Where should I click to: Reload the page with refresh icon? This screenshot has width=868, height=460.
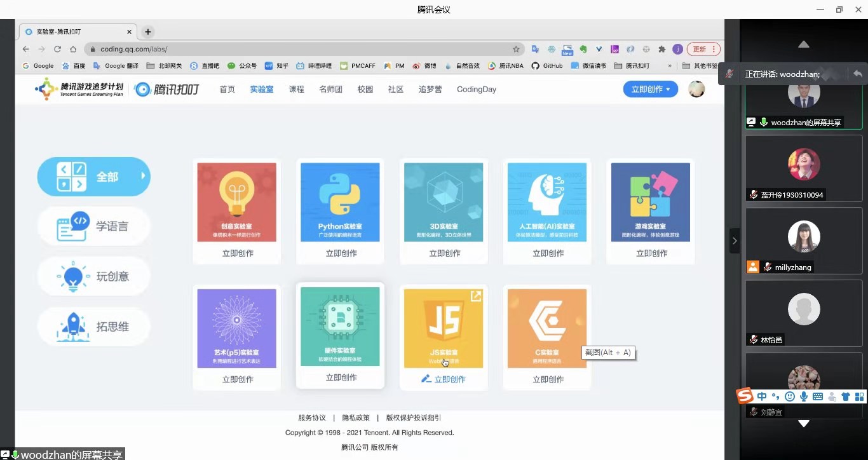click(x=57, y=49)
